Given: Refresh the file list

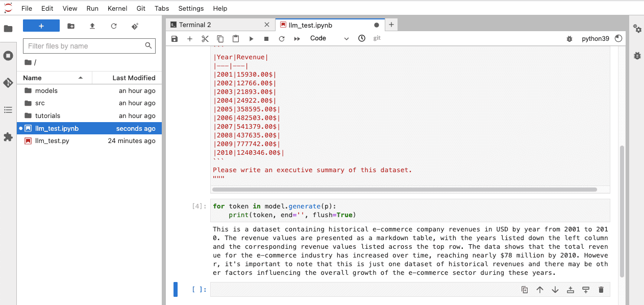Looking at the screenshot, I should (114, 26).
